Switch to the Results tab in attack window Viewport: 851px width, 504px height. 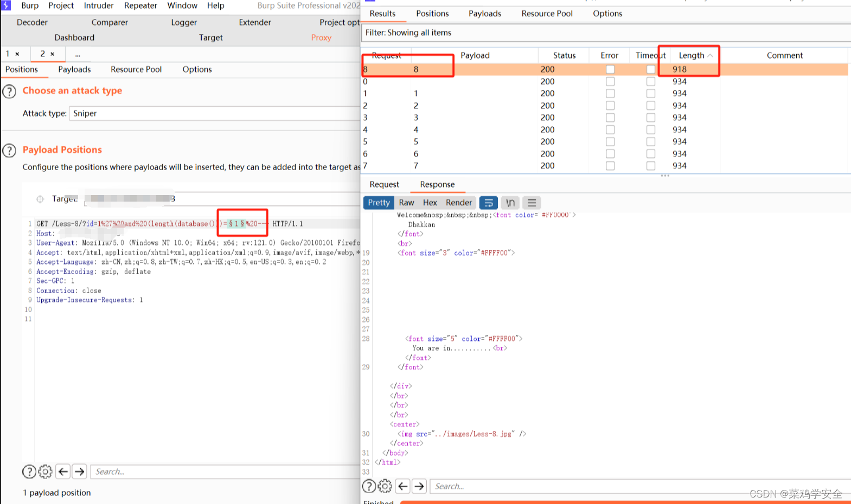pyautogui.click(x=382, y=14)
